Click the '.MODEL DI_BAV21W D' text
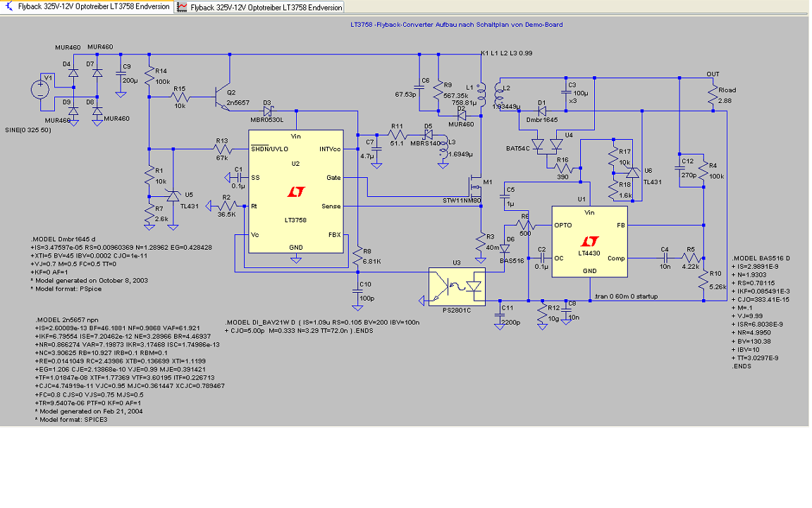Image resolution: width=812 pixels, height=508 pixels. click(261, 322)
